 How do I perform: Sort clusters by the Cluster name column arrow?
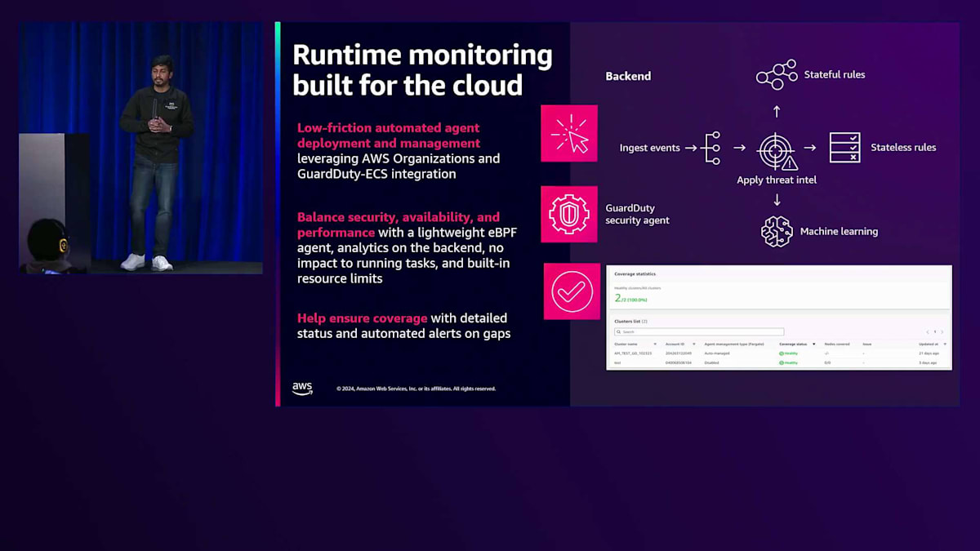point(655,344)
